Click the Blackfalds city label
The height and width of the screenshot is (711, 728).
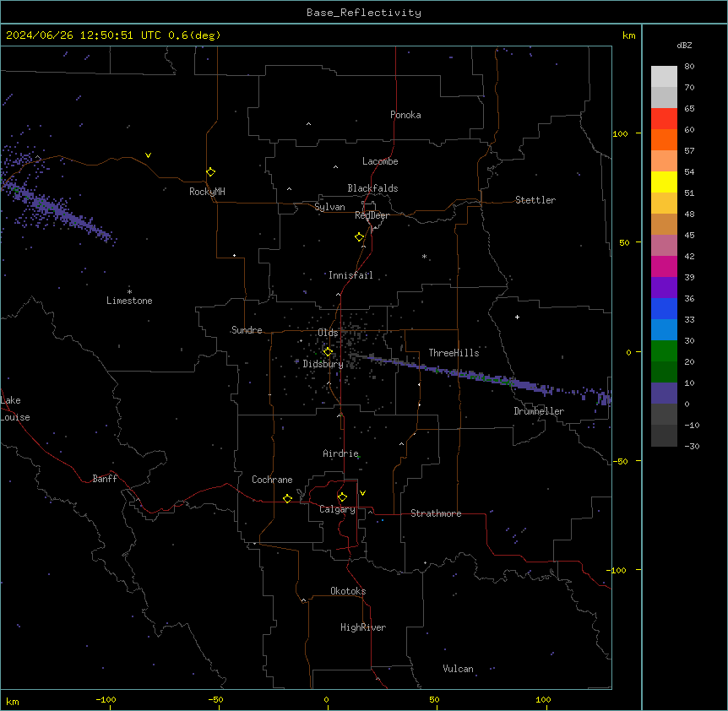pos(372,188)
